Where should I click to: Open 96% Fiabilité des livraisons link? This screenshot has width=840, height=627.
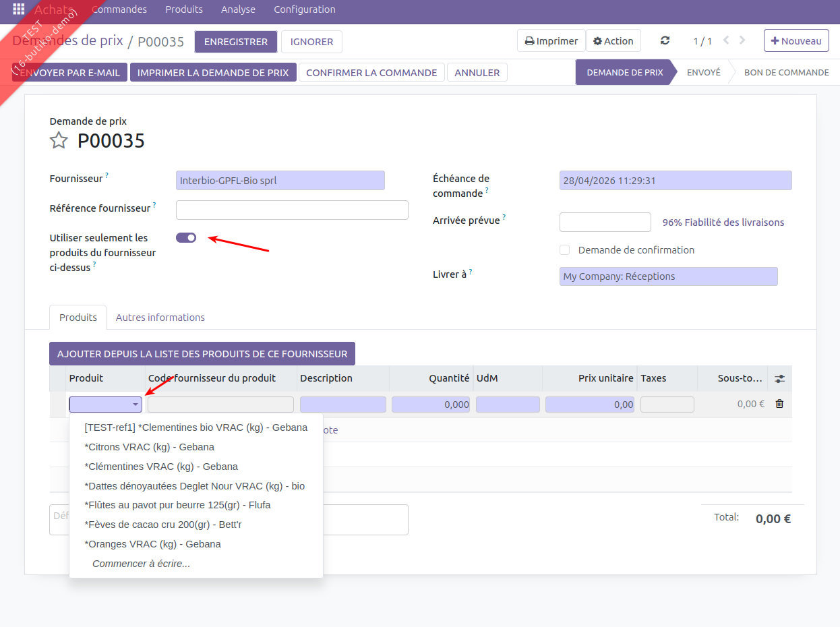tap(723, 222)
